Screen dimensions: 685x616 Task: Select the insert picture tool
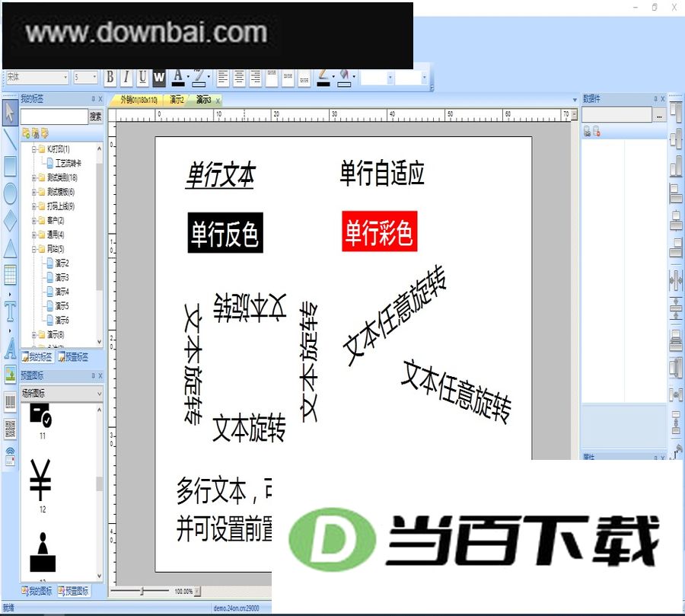click(x=10, y=374)
